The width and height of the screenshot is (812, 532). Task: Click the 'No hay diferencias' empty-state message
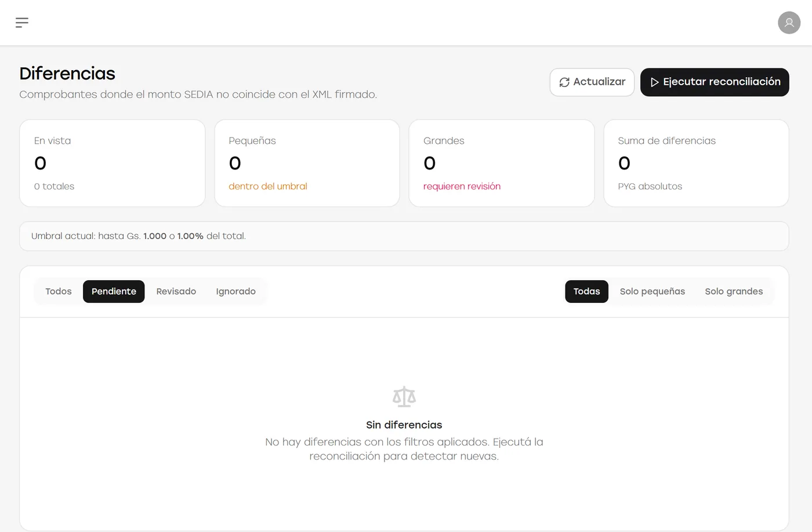pos(404,449)
